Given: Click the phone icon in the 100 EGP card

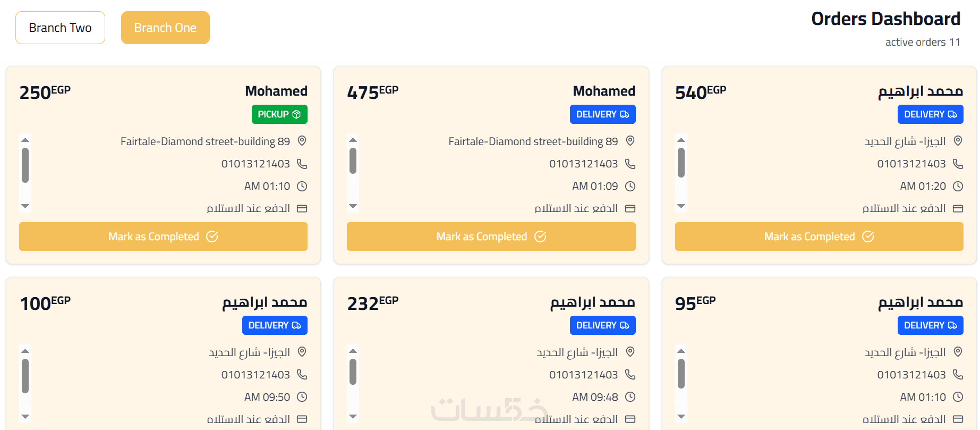Looking at the screenshot, I should pyautogui.click(x=302, y=375).
